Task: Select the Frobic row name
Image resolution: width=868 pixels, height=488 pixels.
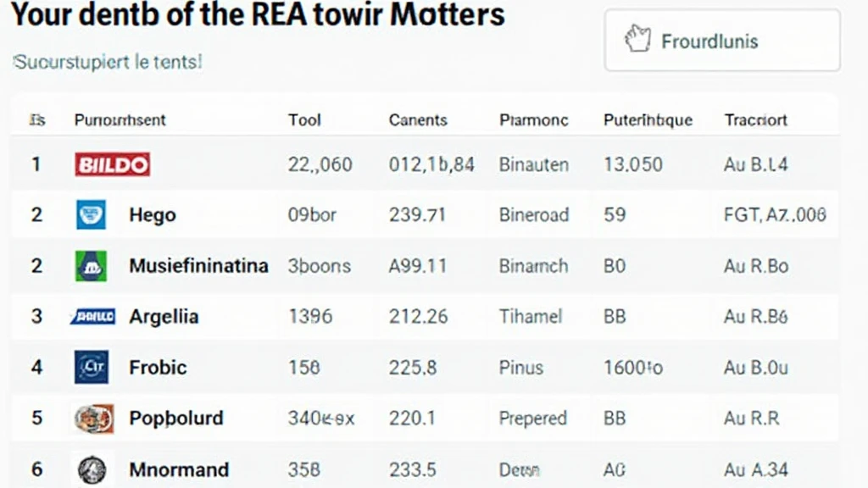Action: coord(158,368)
